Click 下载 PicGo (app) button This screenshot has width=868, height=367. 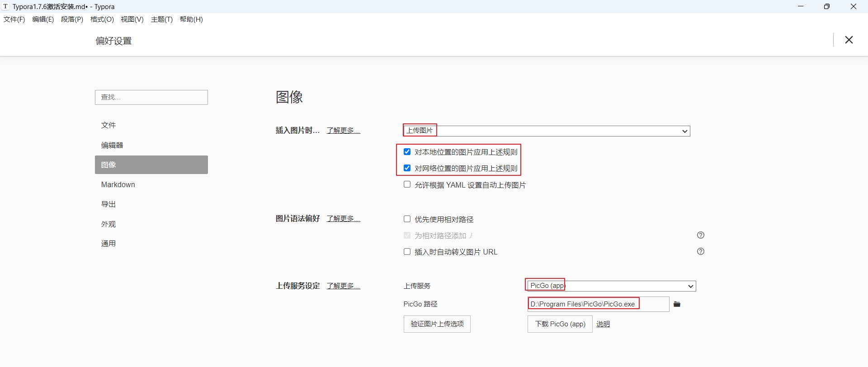point(560,324)
